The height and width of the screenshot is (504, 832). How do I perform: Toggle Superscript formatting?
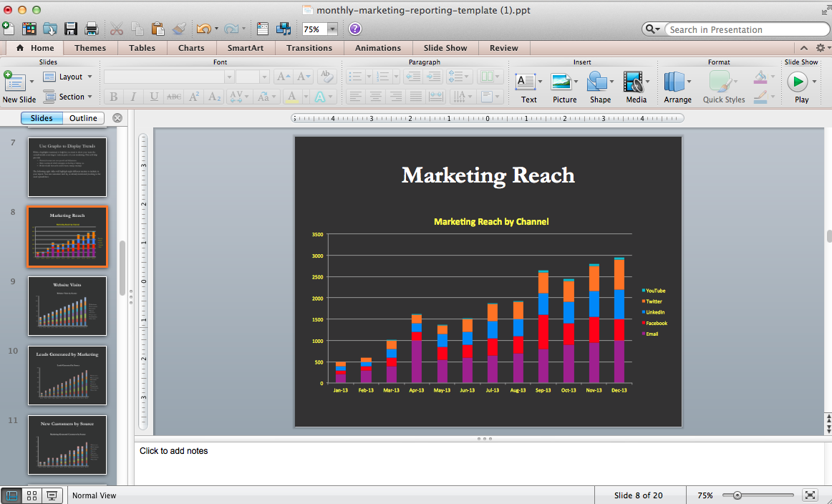193,97
